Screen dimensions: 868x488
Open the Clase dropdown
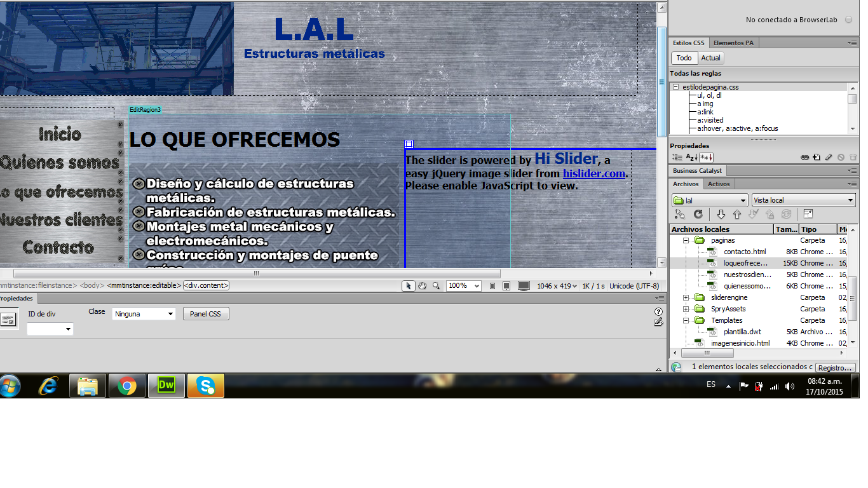pyautogui.click(x=144, y=314)
